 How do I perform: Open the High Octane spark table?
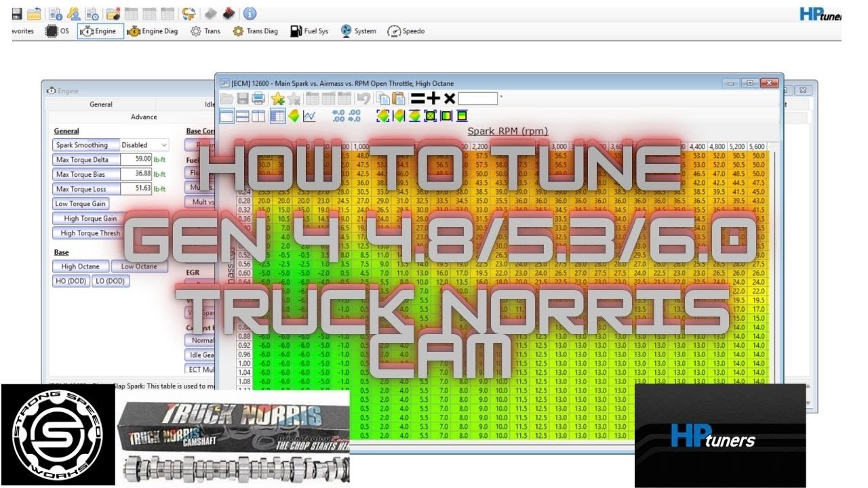click(x=80, y=266)
